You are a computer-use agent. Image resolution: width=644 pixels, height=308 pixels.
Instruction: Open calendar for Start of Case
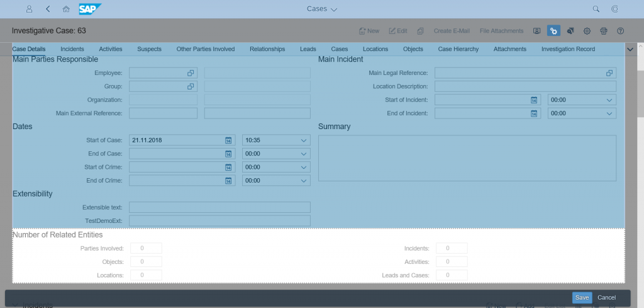[228, 140]
